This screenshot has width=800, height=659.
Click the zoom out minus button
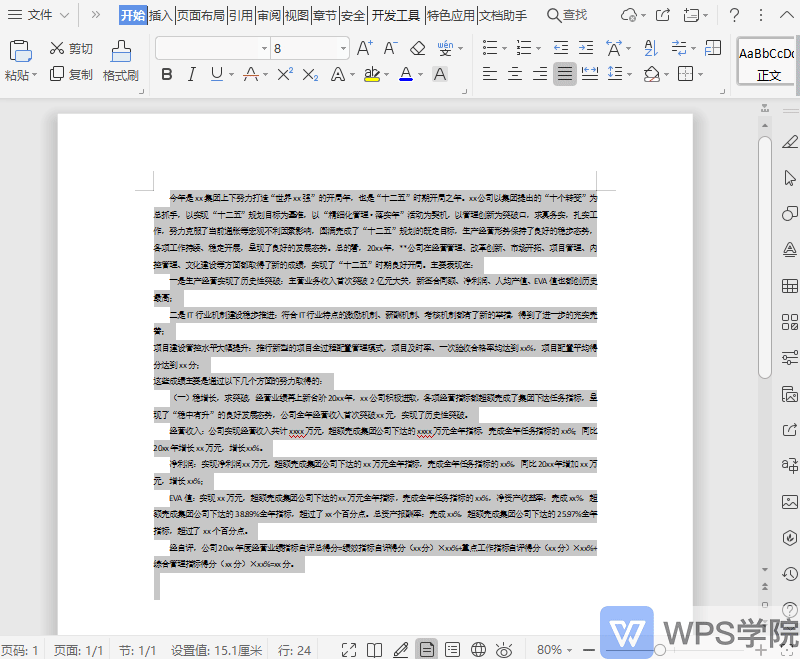[x=589, y=650]
